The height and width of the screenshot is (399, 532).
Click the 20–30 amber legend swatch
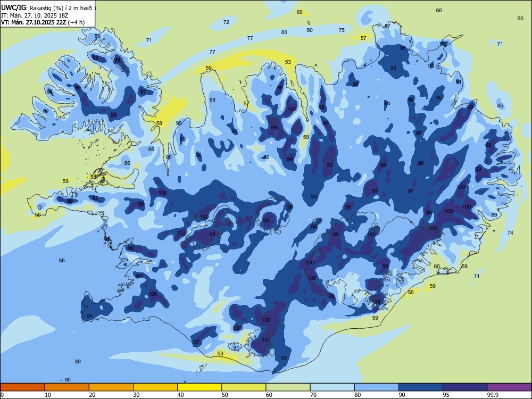pyautogui.click(x=111, y=387)
